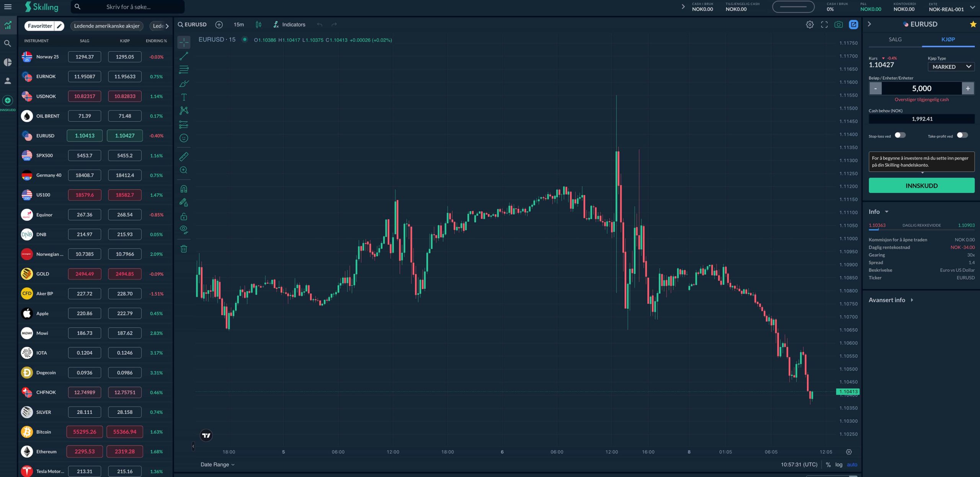Open the 15m timeframe dropdown
The height and width of the screenshot is (477, 980).
tap(237, 24)
